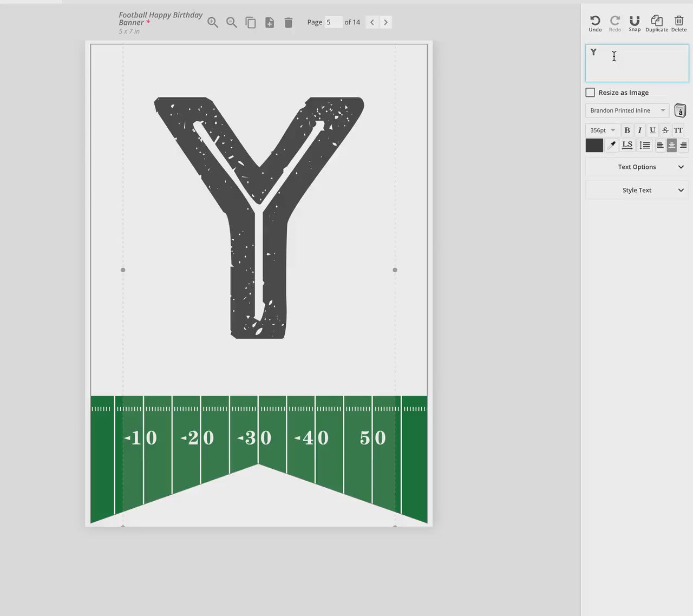The height and width of the screenshot is (616, 693).
Task: Toggle bold text formatting
Action: coord(627,130)
